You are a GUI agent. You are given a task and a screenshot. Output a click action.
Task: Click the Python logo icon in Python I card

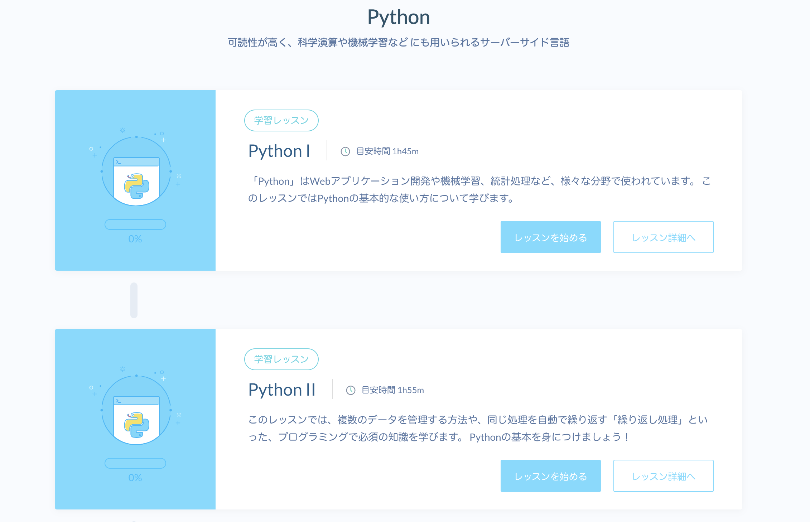(x=135, y=185)
